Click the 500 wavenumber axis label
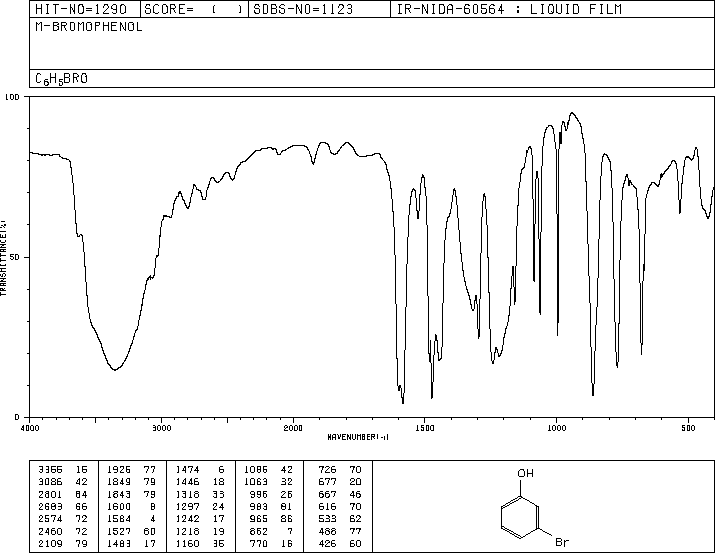 tap(688, 428)
